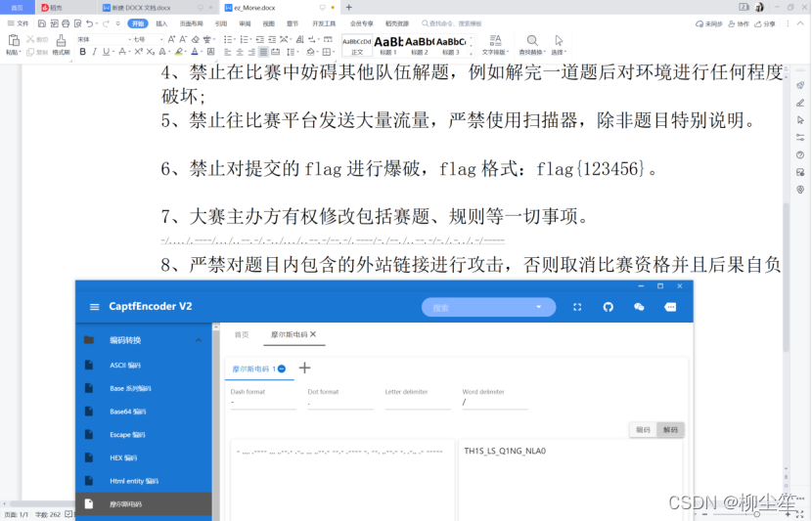Click the Save icon in WPS quick toolbar

[42, 23]
